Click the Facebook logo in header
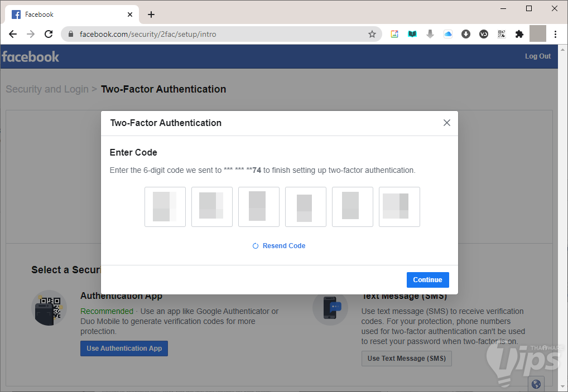Image resolution: width=568 pixels, height=392 pixels. point(30,56)
